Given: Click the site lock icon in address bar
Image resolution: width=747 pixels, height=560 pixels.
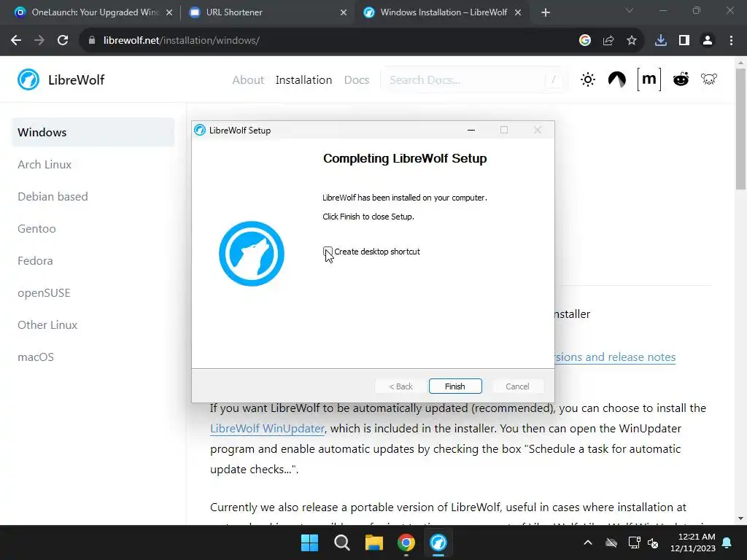Looking at the screenshot, I should click(x=92, y=41).
